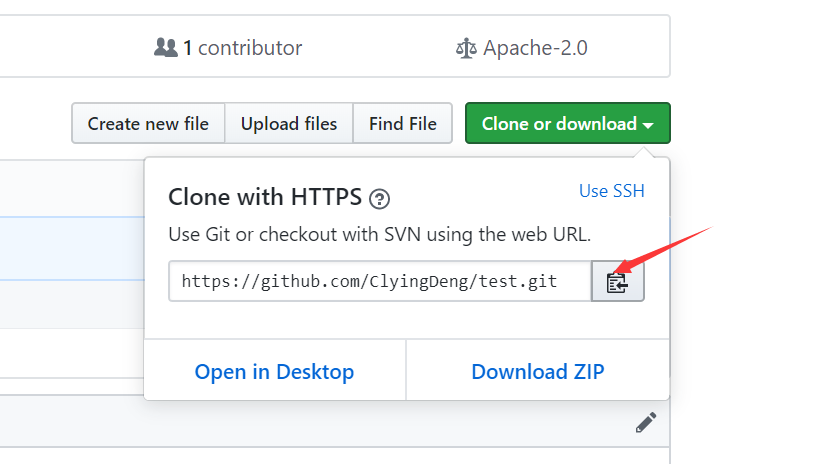This screenshot has height=464, width=813.
Task: Click the question mark help icon
Action: 379,199
